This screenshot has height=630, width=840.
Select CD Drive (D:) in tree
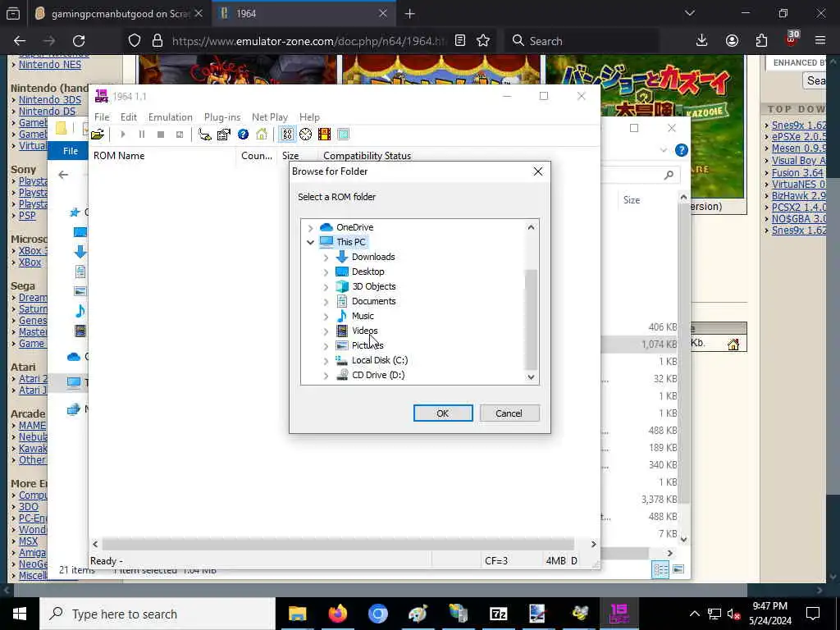[x=378, y=375]
